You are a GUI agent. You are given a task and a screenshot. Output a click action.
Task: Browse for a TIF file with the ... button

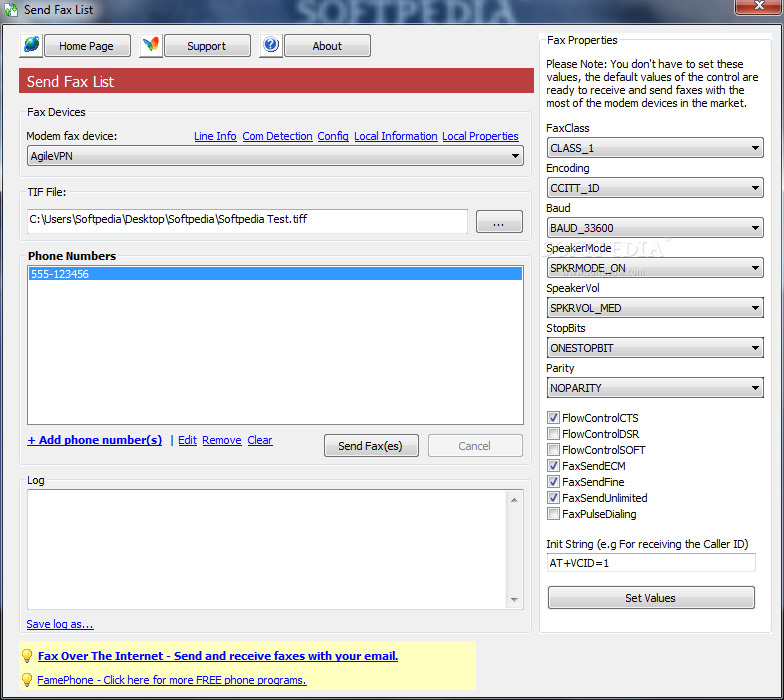(499, 221)
